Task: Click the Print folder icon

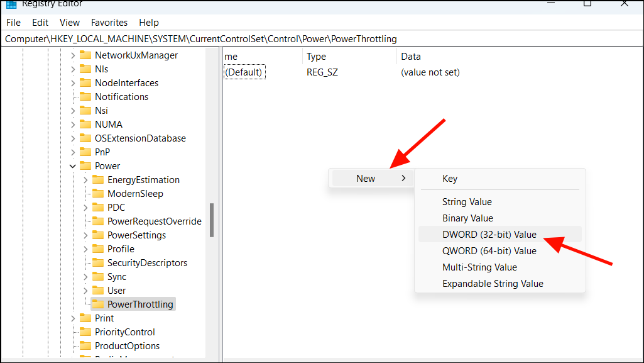Action: (x=85, y=318)
